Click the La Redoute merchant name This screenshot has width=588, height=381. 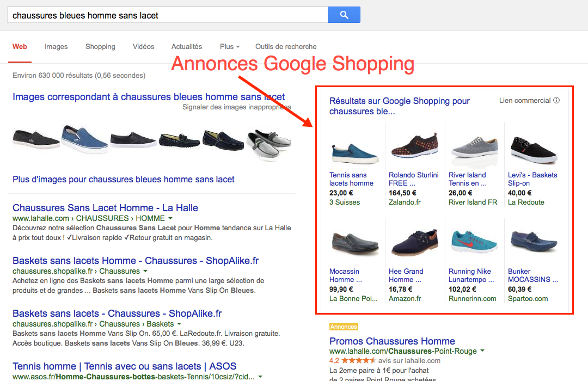click(x=526, y=202)
